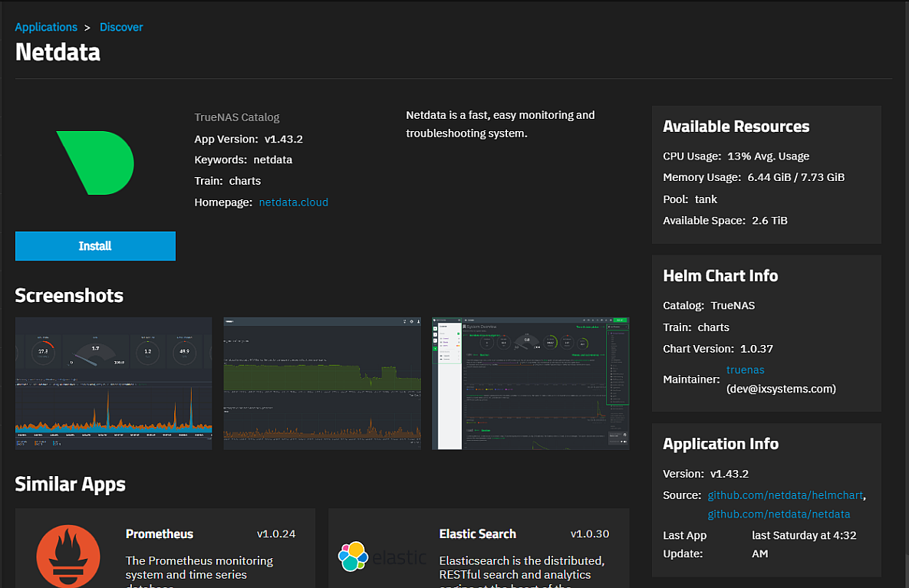Open github.com/netdata/helmchart source link
Viewport: 909px width, 588px height.
point(786,495)
